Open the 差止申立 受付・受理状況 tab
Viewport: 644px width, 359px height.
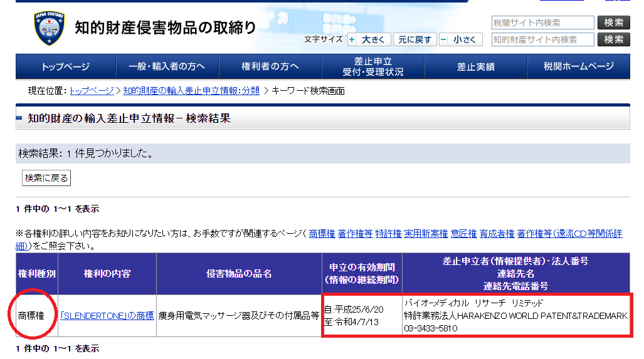click(373, 66)
